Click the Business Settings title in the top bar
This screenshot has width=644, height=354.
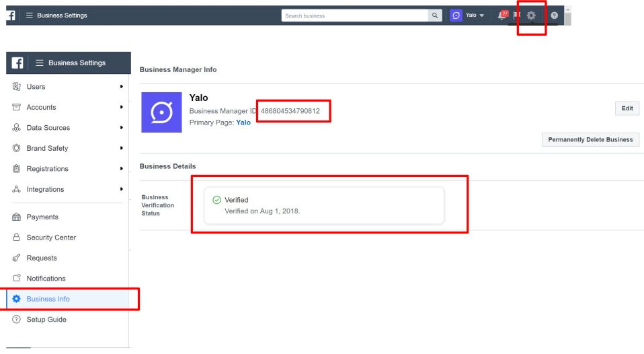pos(62,15)
